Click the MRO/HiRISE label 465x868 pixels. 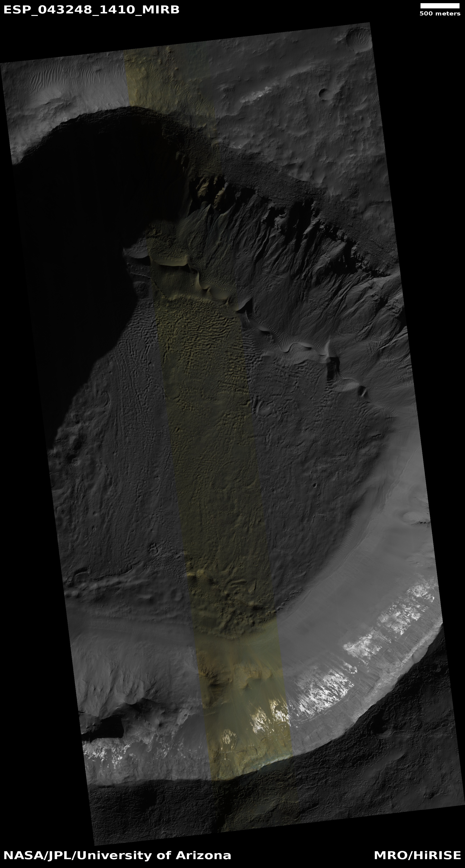click(x=417, y=855)
